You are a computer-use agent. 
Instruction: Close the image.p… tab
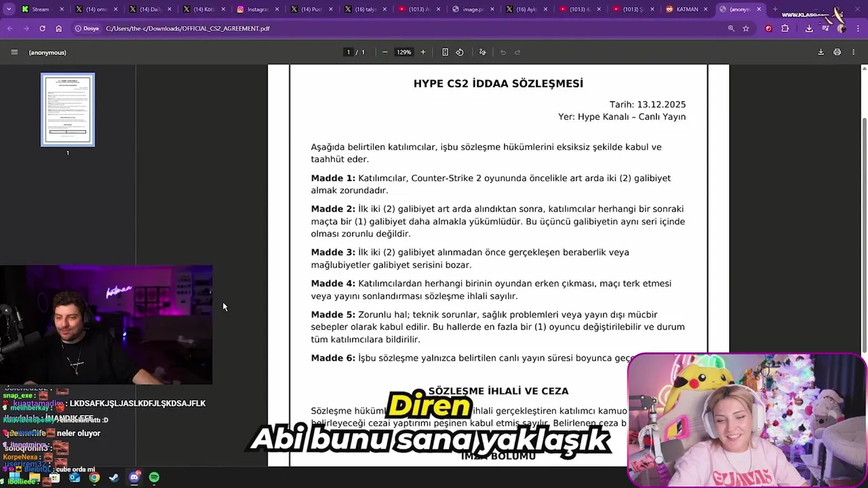tap(491, 9)
